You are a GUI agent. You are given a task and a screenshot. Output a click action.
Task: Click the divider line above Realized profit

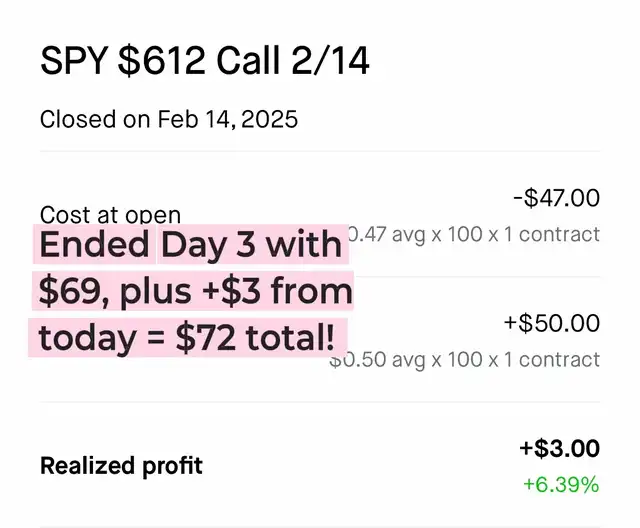[x=320, y=402]
